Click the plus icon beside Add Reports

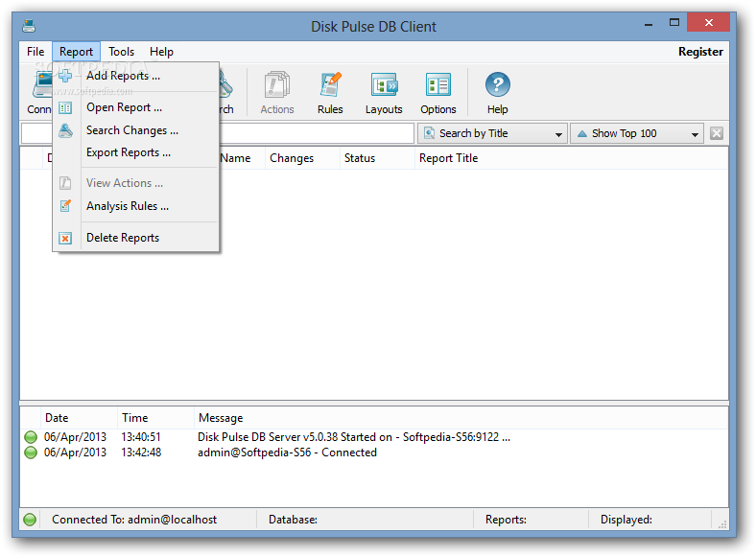(x=65, y=76)
